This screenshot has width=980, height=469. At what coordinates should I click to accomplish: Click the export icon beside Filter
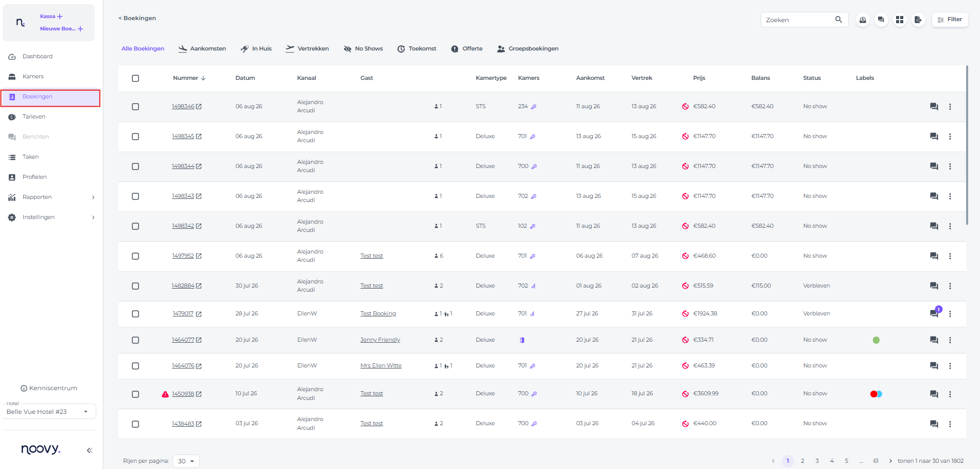pyautogui.click(x=918, y=20)
